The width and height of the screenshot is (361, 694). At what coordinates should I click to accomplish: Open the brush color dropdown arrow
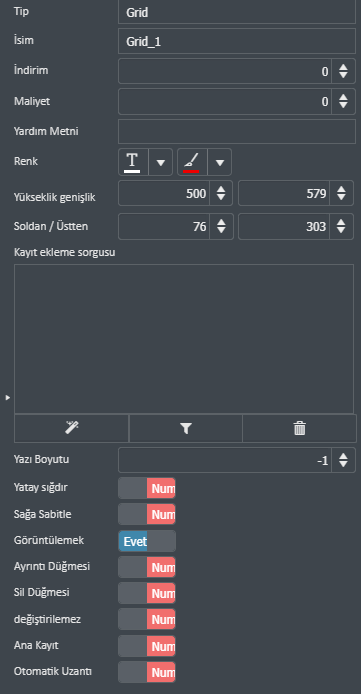pyautogui.click(x=219, y=162)
